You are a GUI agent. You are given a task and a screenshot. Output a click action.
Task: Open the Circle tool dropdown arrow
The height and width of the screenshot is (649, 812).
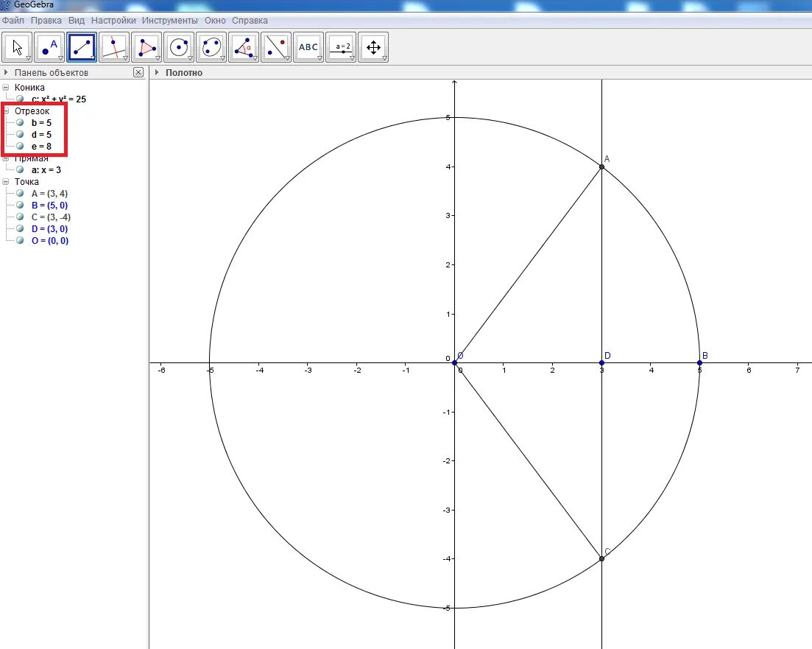191,58
